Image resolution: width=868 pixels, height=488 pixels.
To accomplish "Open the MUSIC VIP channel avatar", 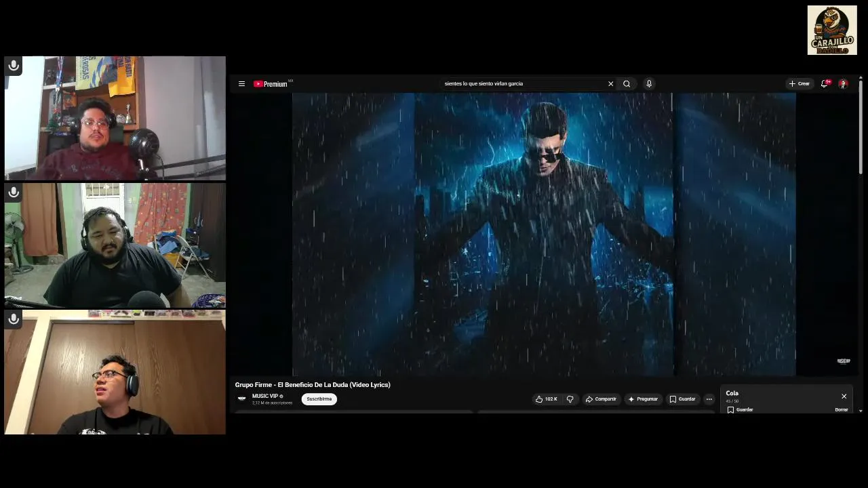I will tap(241, 399).
